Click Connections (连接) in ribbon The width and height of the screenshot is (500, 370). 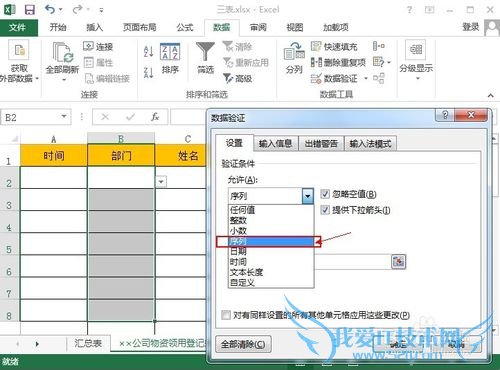click(98, 46)
